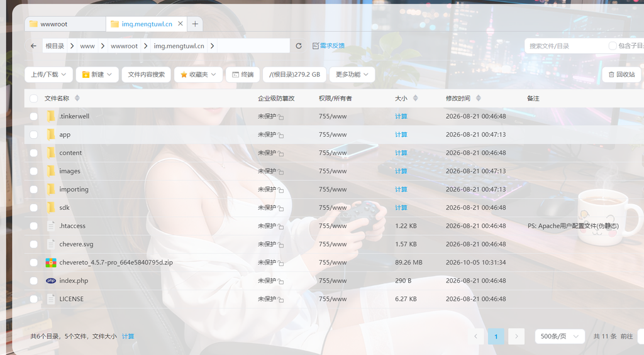Switch to the wwwroot tab
Screen dimensions: 644x355
65,24
